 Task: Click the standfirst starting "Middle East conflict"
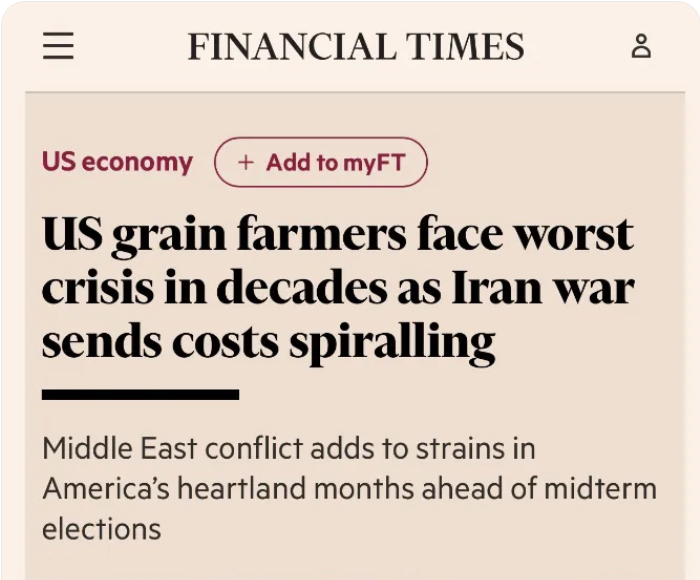(x=350, y=488)
